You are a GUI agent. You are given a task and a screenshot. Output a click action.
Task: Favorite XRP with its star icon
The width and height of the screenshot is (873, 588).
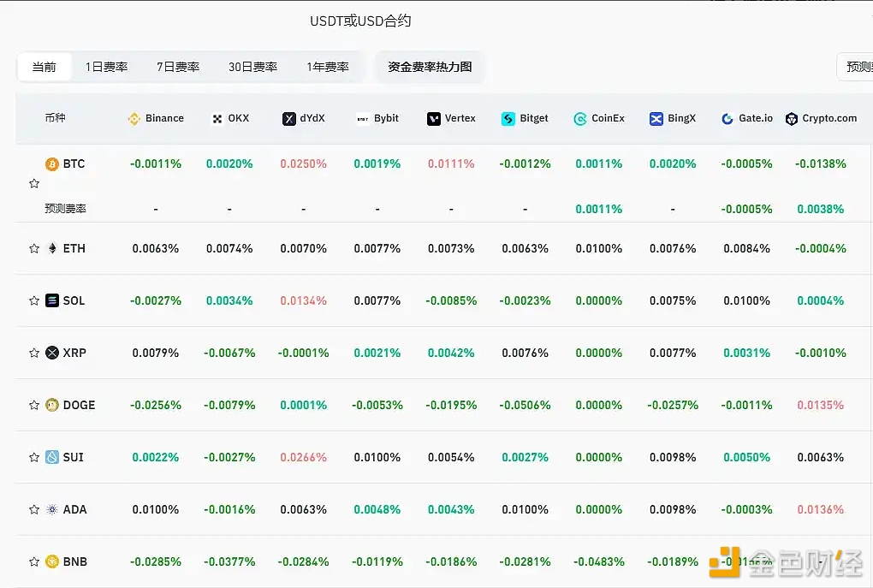pyautogui.click(x=34, y=353)
